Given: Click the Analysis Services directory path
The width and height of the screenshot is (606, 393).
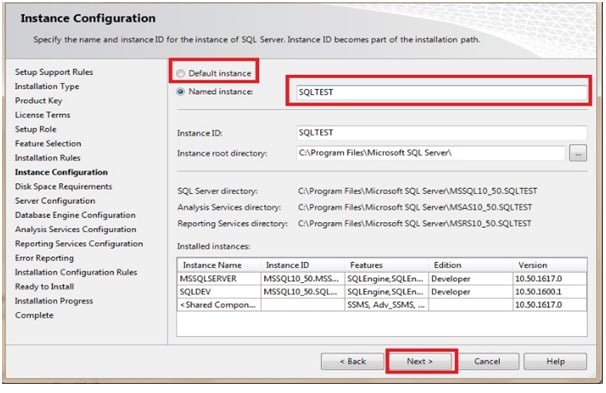Looking at the screenshot, I should (415, 207).
